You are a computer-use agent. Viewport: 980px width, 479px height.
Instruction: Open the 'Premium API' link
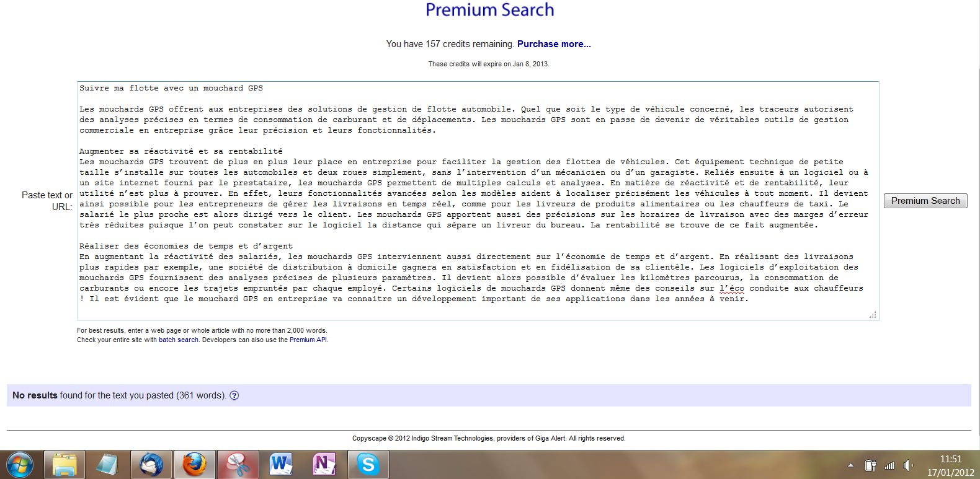(308, 340)
